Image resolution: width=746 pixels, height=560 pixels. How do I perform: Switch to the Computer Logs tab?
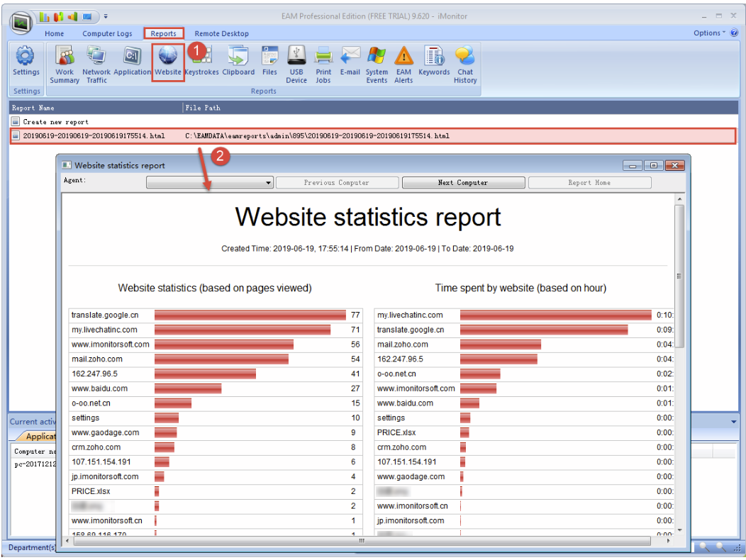107,33
